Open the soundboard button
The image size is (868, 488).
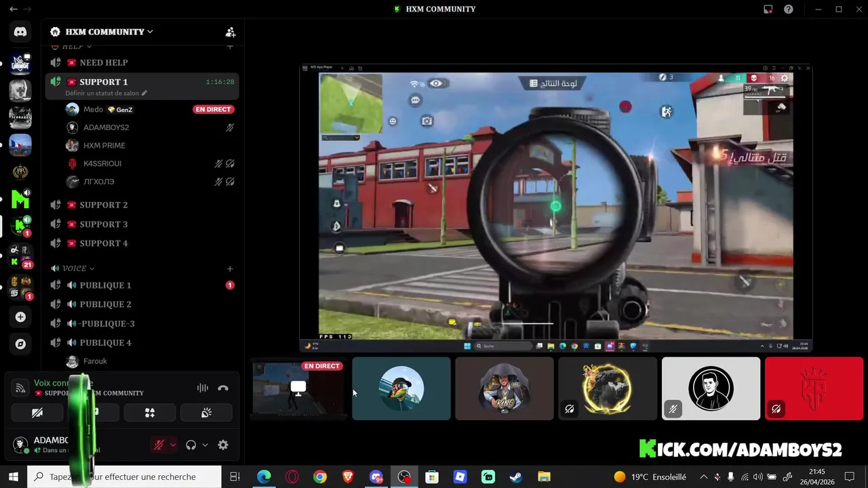[206, 412]
